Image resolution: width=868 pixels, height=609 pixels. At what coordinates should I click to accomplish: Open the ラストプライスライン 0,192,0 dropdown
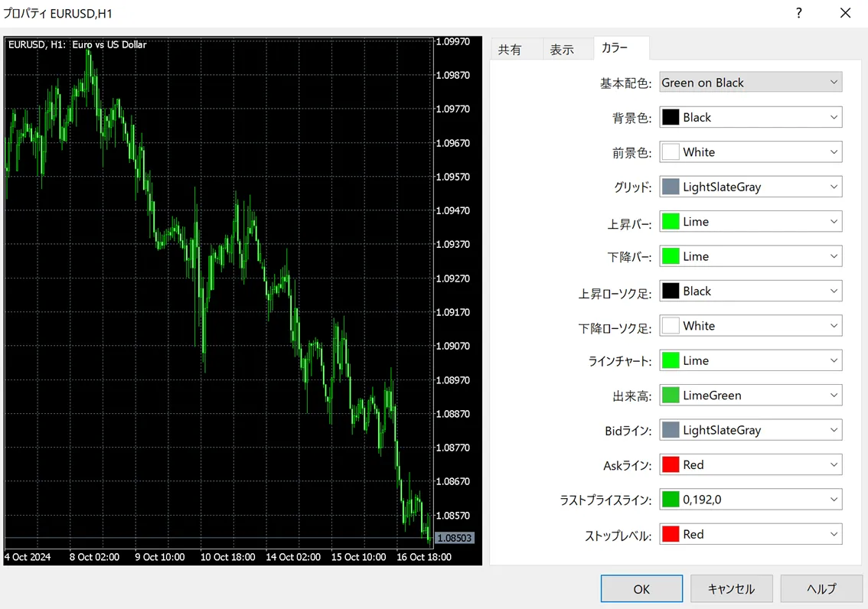tap(750, 500)
